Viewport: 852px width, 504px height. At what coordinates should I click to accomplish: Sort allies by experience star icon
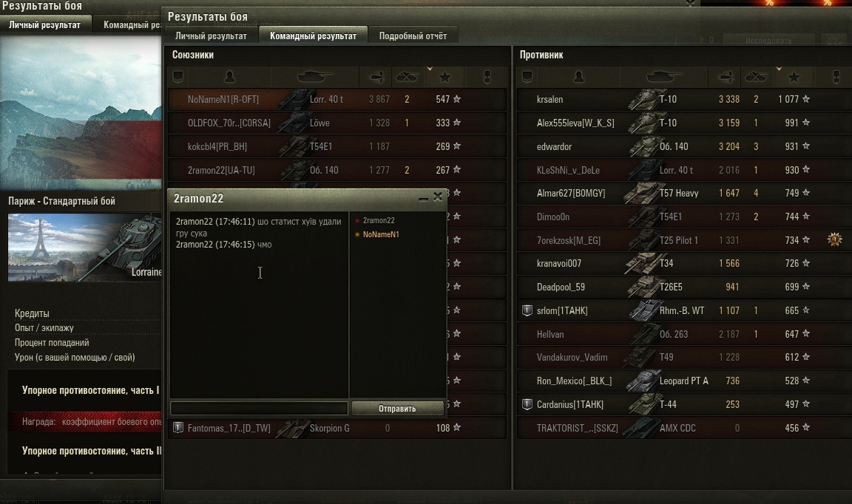[444, 77]
